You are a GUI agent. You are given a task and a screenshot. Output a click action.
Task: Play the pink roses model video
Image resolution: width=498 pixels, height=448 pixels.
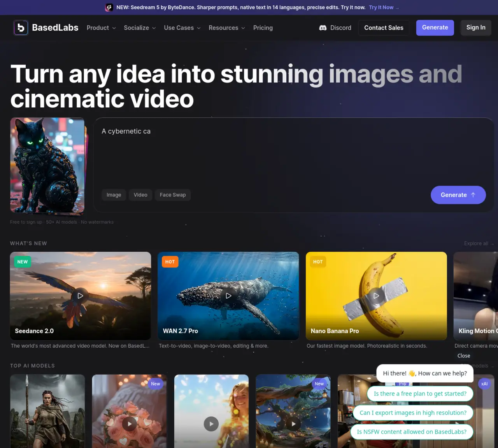(x=130, y=424)
